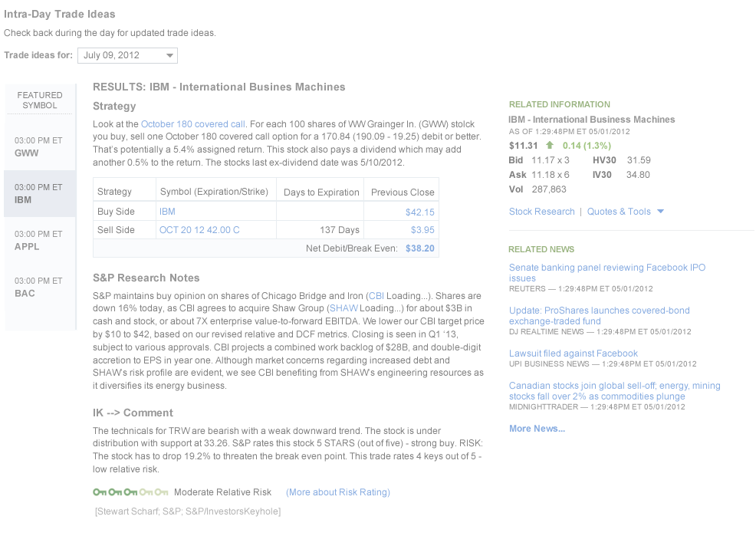Select the BAC featured symbol tab
Screen dimensions: 756x536
40,287
